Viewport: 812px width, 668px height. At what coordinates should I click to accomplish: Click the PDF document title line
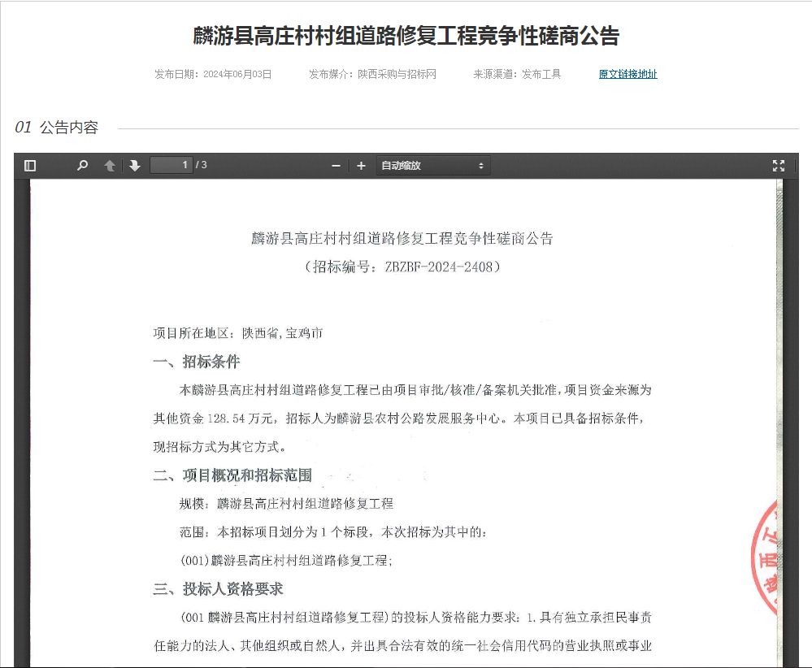pos(402,238)
